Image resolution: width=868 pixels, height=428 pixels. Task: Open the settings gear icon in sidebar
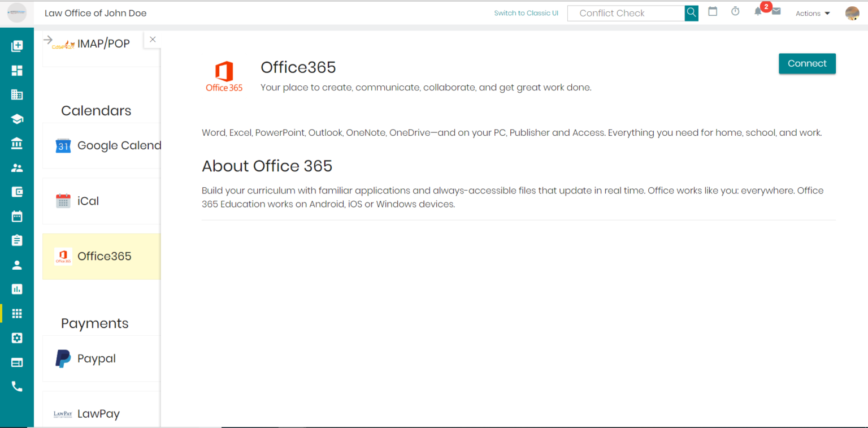(x=17, y=338)
